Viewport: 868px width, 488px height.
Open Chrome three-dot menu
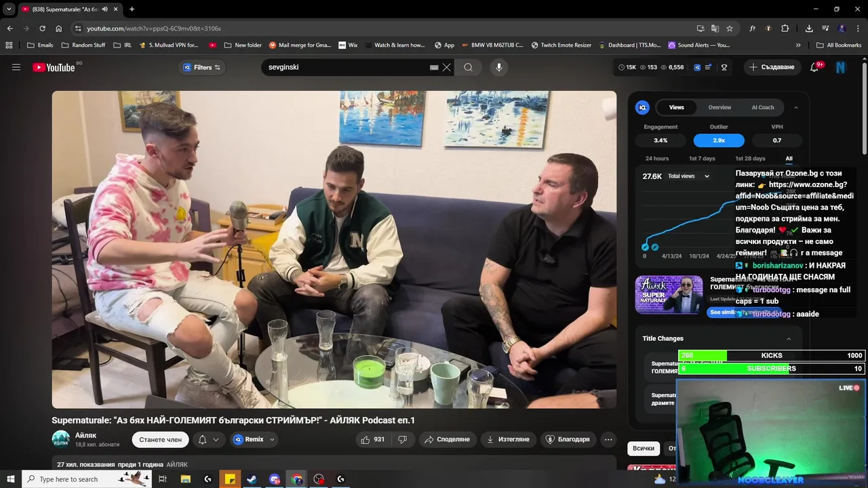tap(858, 28)
